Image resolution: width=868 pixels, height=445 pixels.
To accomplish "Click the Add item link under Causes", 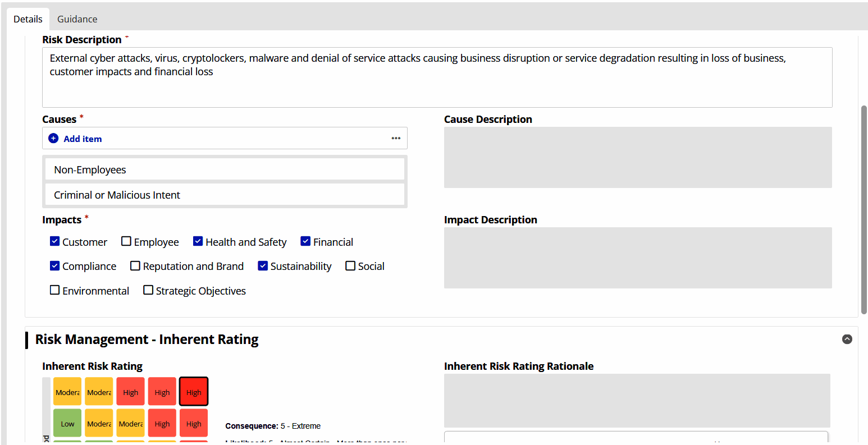I will [x=83, y=139].
